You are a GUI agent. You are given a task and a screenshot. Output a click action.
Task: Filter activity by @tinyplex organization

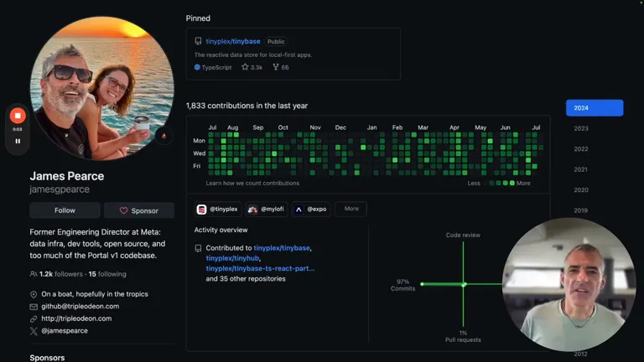tap(218, 209)
